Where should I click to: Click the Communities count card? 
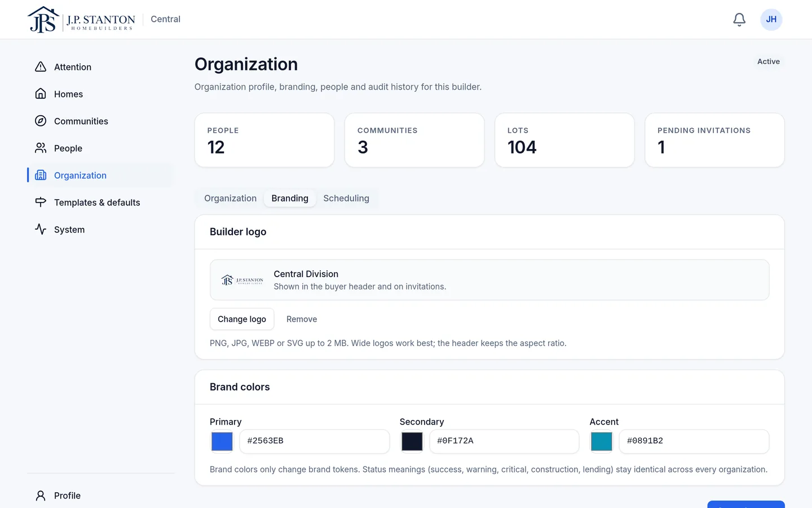414,140
